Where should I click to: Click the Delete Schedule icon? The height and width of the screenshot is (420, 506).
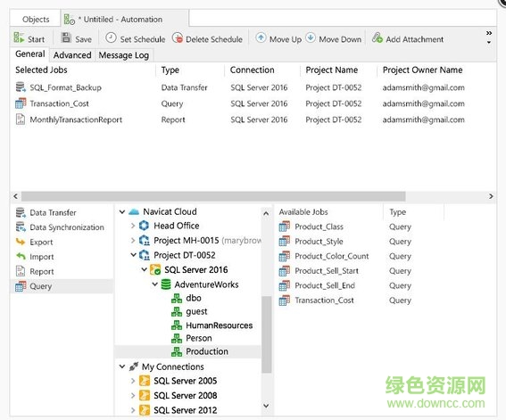coord(178,37)
